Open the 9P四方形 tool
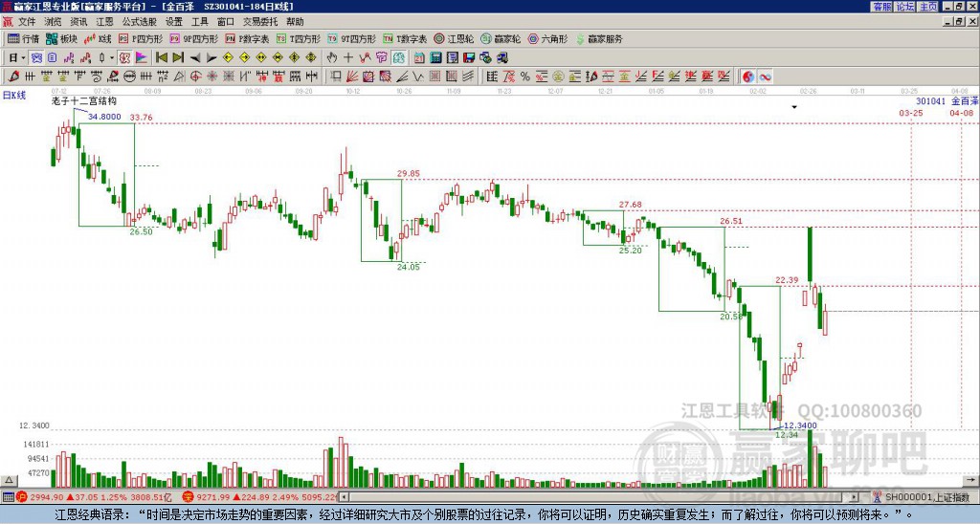980x524 pixels. click(194, 38)
